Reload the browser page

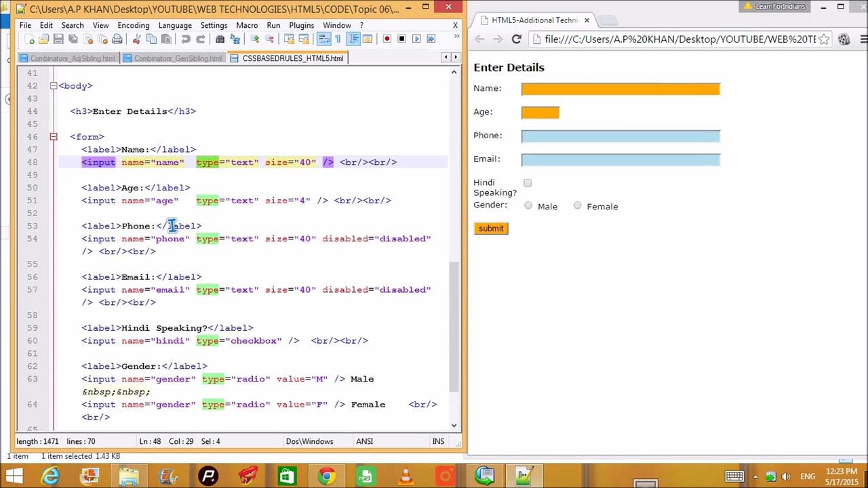[x=516, y=39]
